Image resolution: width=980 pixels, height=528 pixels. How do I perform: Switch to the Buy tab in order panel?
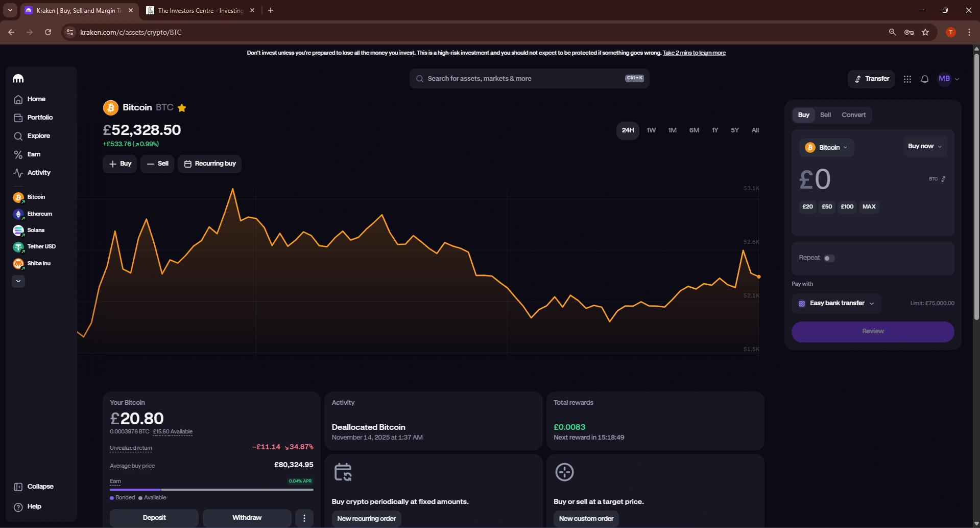click(x=804, y=115)
